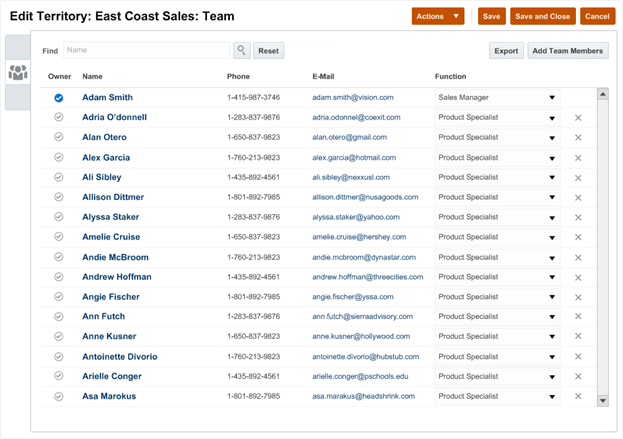Viewport: 623px width, 439px height.
Task: Open Andrew Hoffman's name link
Action: 117,277
